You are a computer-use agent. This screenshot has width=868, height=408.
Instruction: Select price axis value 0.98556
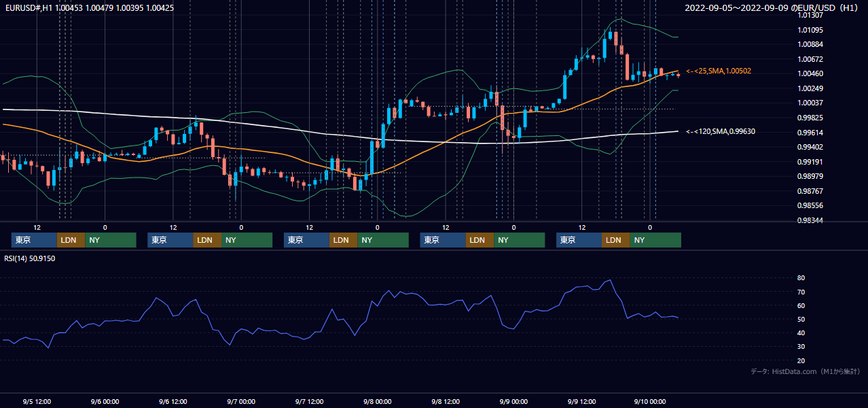[810, 205]
